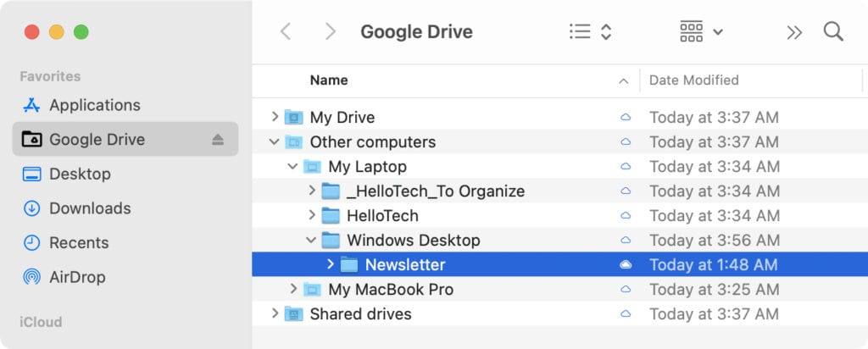
Task: Expand the HelloTech folder
Action: tap(312, 214)
